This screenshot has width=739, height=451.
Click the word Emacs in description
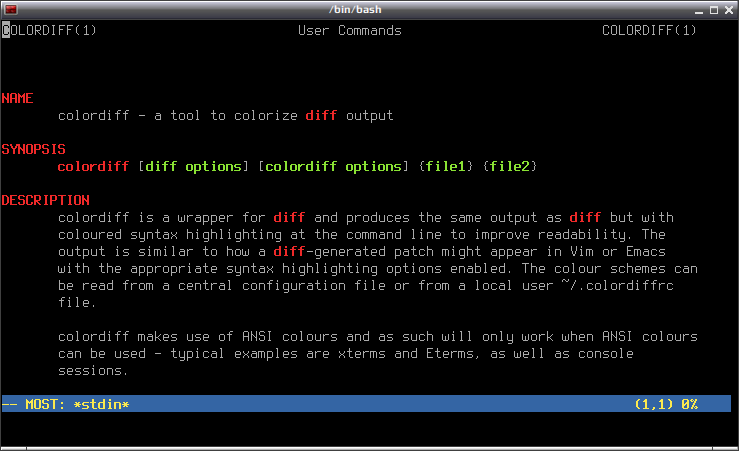click(645, 251)
